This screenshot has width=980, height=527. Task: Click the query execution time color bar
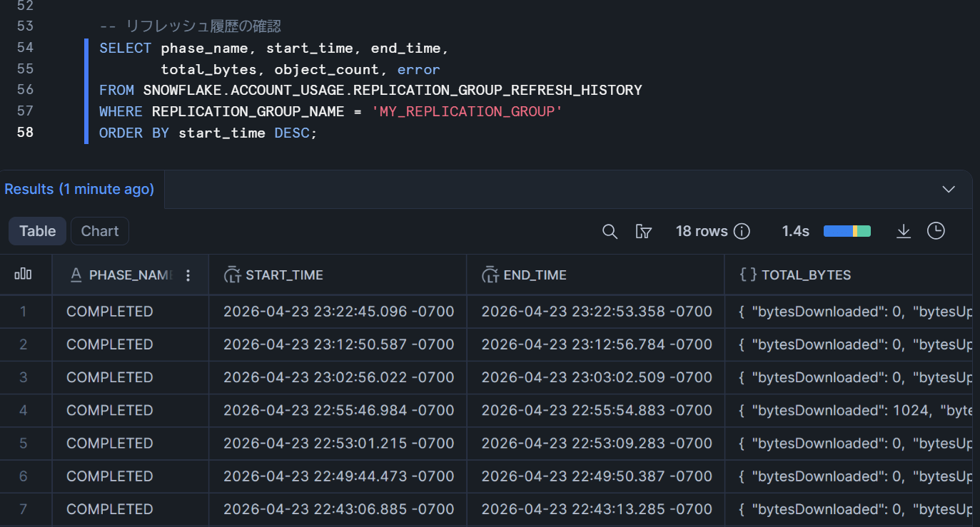(847, 231)
